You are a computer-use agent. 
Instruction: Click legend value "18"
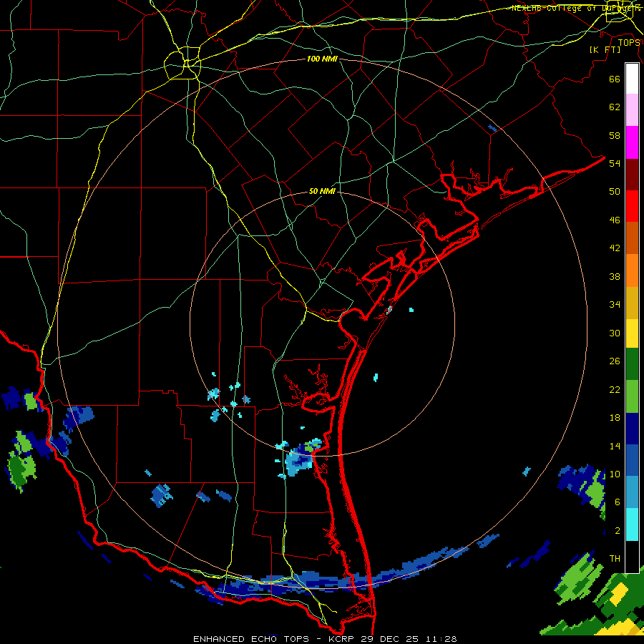[x=615, y=418]
